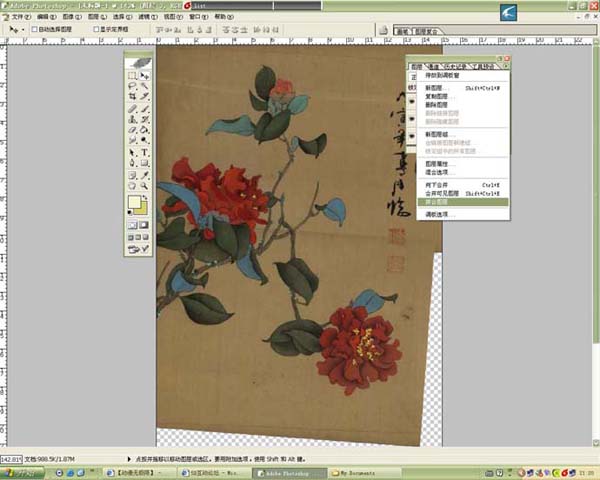Screen dimensions: 600x480
Task: Click the feather logo atop toolbox
Action: (x=139, y=63)
